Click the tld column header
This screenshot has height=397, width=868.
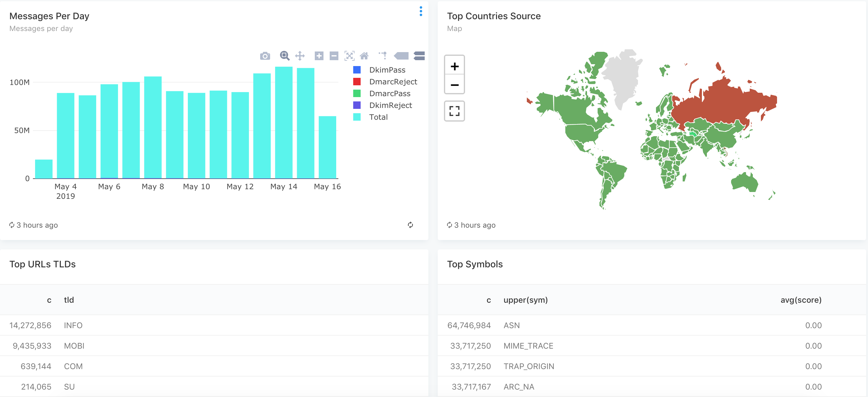[x=69, y=300]
